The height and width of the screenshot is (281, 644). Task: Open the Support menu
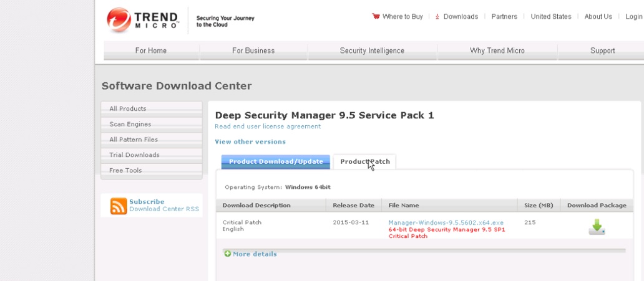[602, 50]
